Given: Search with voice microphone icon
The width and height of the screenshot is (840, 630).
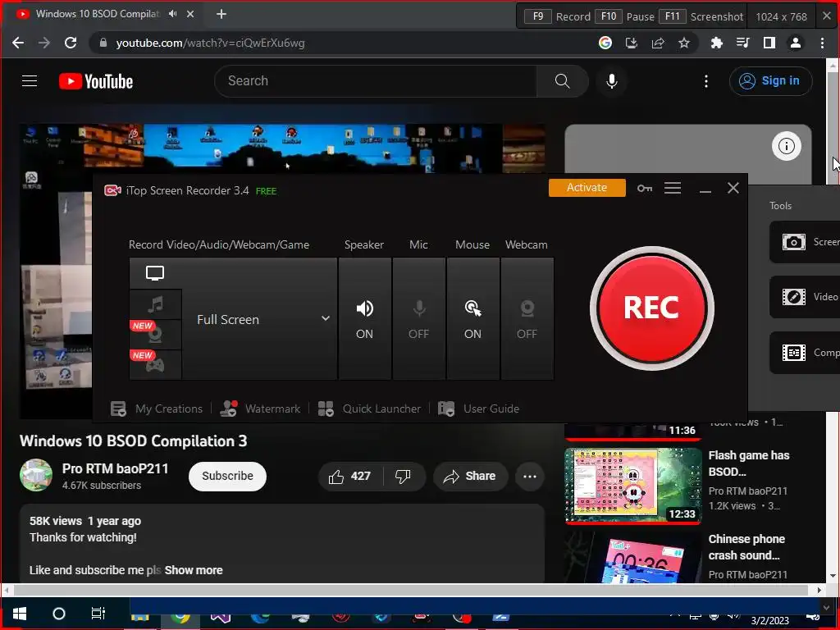Looking at the screenshot, I should [612, 81].
